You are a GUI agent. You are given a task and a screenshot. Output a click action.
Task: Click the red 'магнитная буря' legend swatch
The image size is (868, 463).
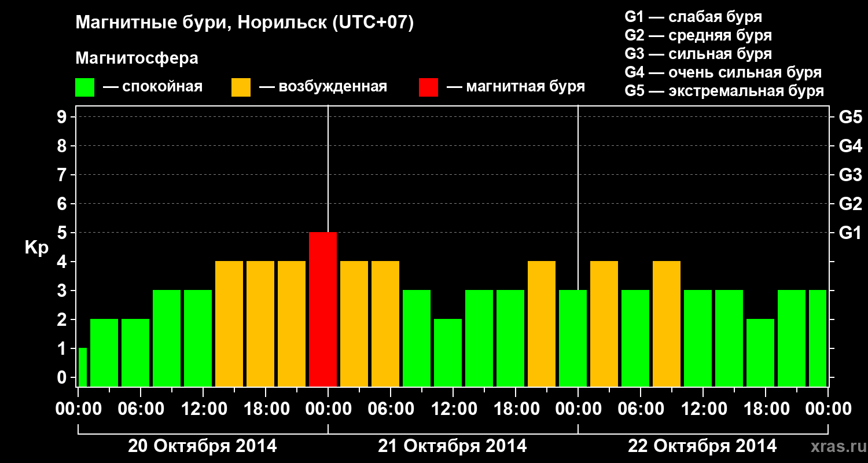pyautogui.click(x=428, y=87)
